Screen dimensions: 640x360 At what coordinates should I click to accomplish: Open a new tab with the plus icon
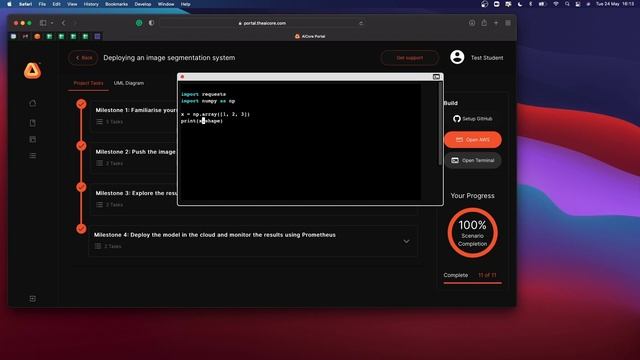click(496, 23)
